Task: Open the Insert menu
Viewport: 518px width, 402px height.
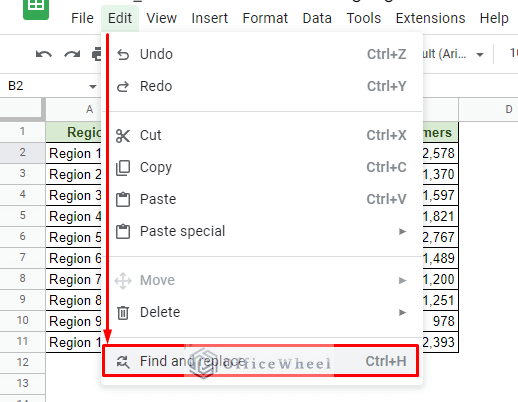Action: click(209, 18)
